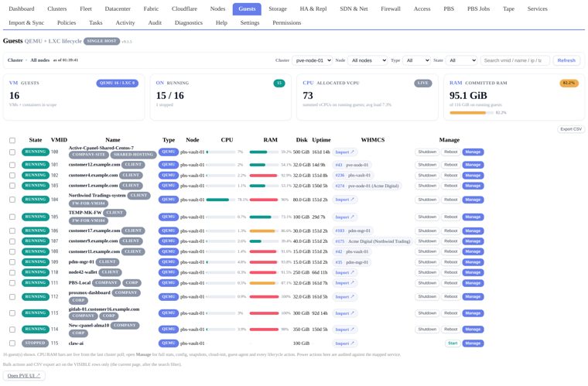Click Shutdown for VMID 100
Viewport: 588px width, 386px height.
(427, 152)
